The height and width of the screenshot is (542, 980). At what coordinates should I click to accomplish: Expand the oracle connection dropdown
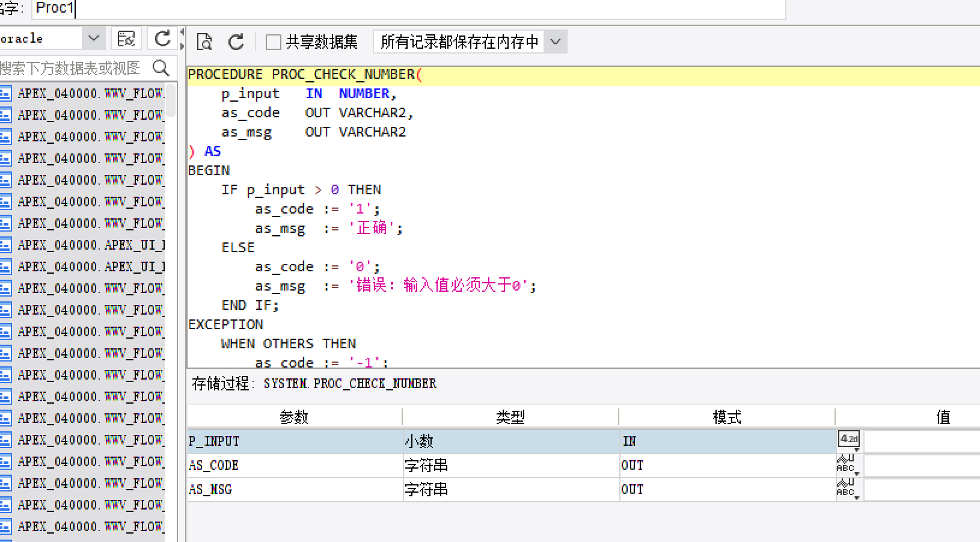pos(93,38)
